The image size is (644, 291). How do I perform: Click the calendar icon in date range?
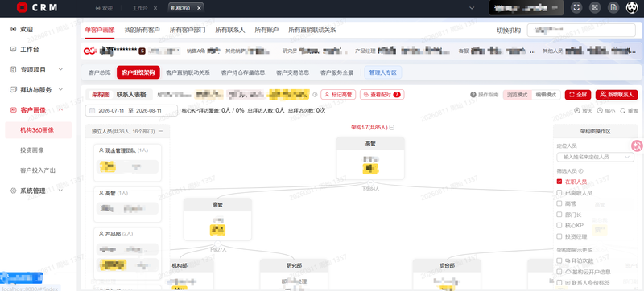(92, 111)
